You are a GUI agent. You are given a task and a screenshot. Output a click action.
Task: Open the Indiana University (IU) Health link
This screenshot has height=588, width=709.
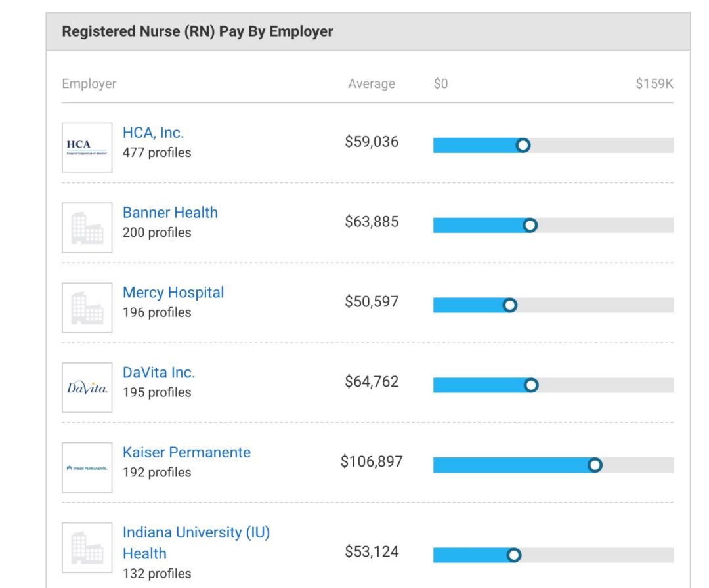(196, 543)
